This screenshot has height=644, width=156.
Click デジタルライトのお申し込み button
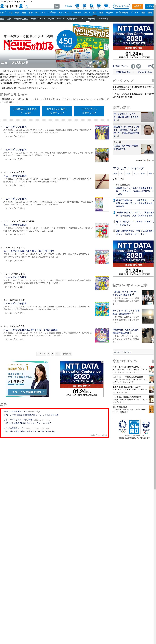89,111
